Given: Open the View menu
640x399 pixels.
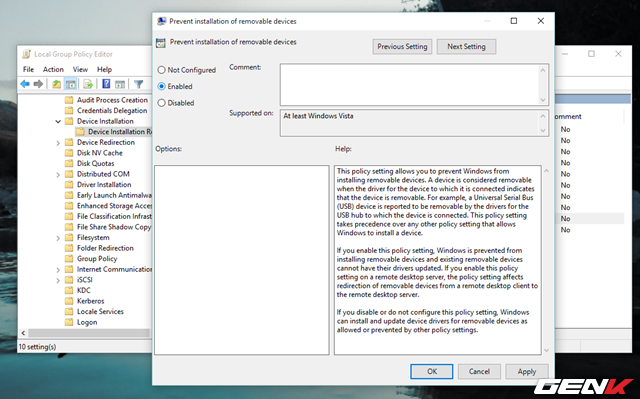Looking at the screenshot, I should 80,69.
